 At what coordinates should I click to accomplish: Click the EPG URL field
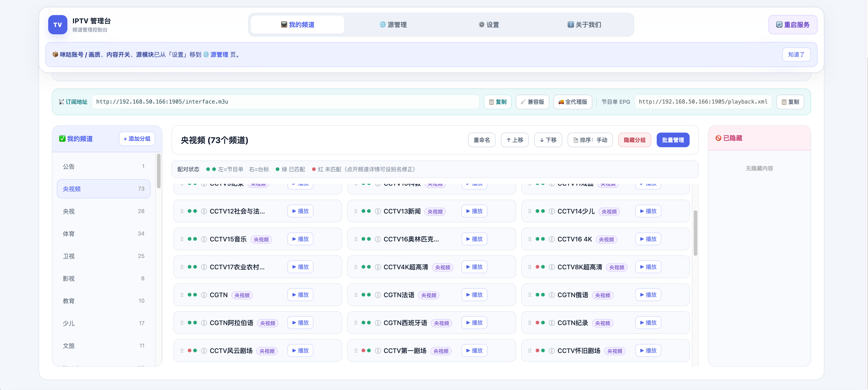tap(703, 102)
